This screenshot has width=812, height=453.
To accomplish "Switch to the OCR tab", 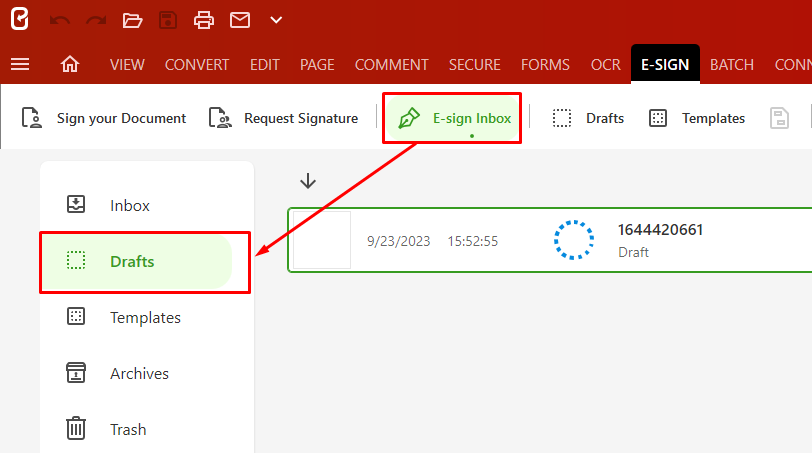I will tap(605, 65).
